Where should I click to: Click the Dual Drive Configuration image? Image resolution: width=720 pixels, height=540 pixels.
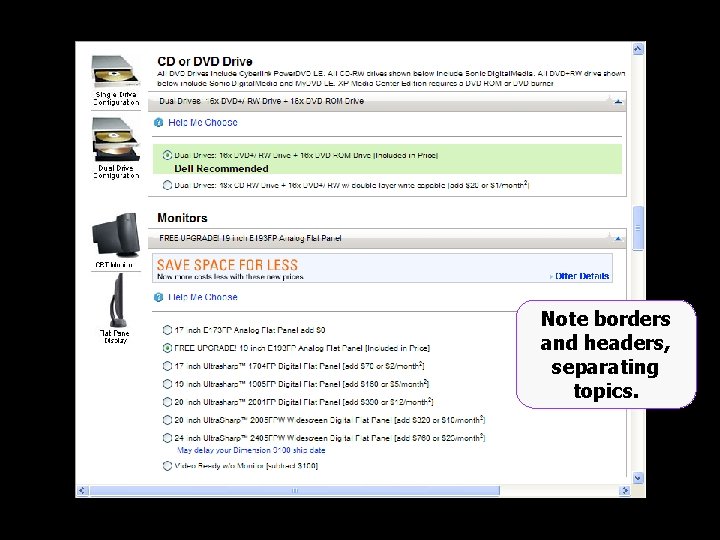116,139
